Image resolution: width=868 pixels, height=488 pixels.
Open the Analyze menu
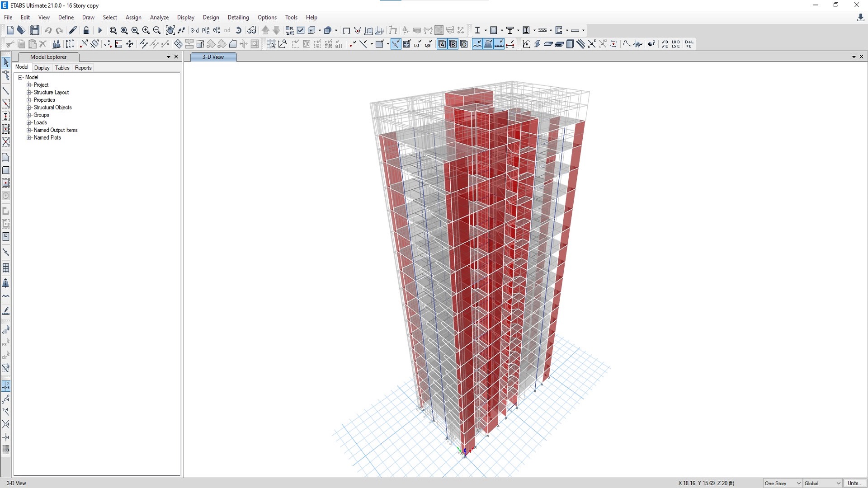(159, 17)
